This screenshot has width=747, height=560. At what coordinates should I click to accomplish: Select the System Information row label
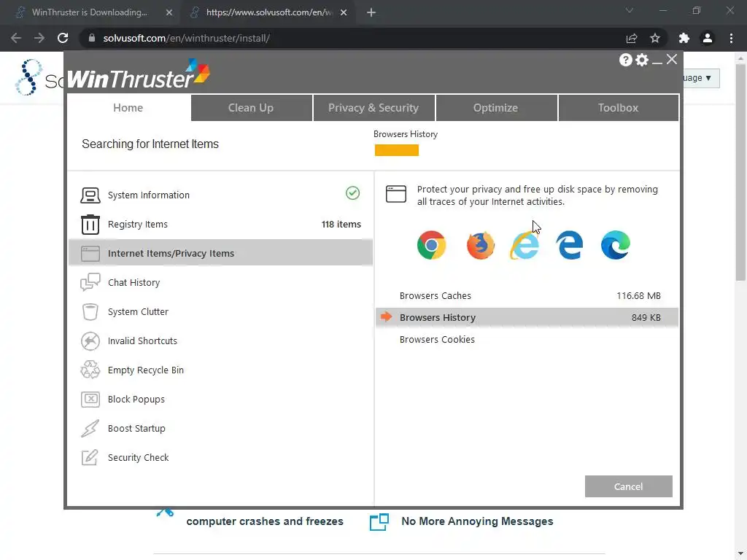tap(149, 195)
